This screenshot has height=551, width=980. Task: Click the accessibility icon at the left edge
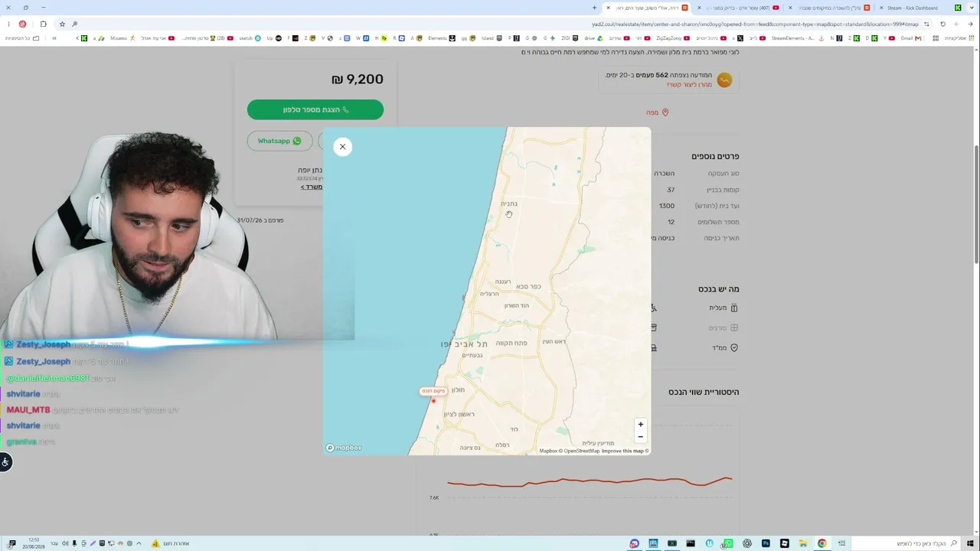click(5, 461)
